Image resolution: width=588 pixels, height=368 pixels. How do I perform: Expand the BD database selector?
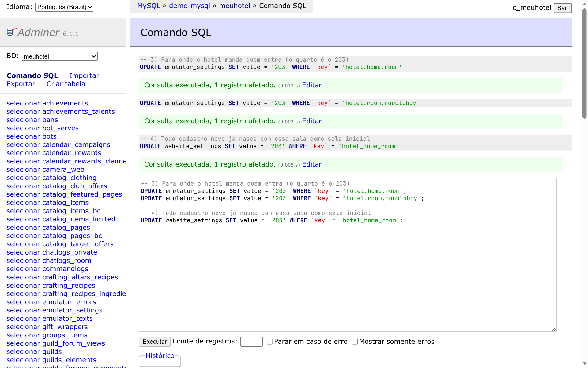[x=60, y=56]
